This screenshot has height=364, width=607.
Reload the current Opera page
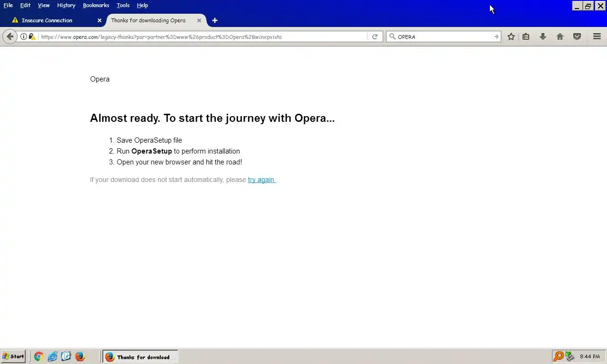coord(375,36)
